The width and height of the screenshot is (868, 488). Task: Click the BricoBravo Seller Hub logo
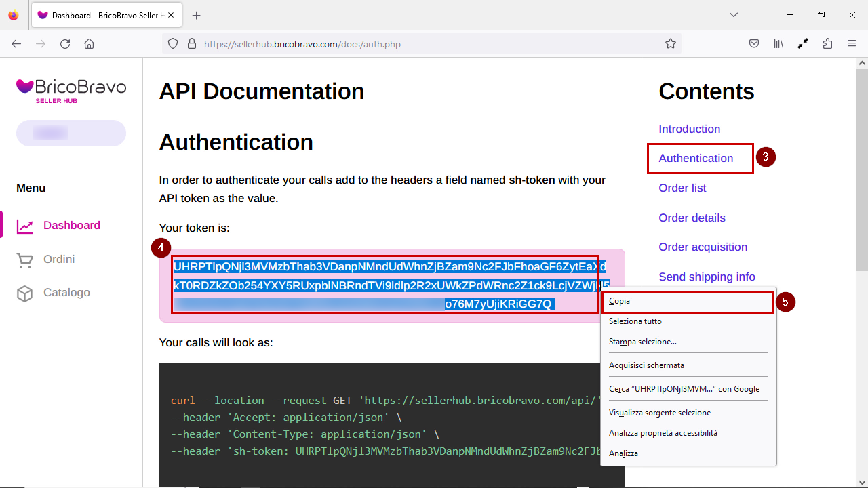pyautogui.click(x=71, y=91)
